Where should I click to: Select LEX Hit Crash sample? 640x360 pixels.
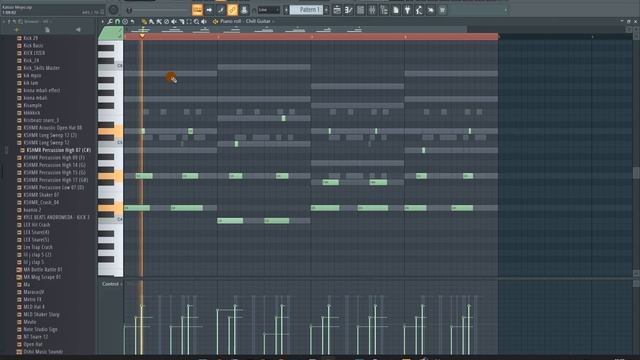[37, 224]
